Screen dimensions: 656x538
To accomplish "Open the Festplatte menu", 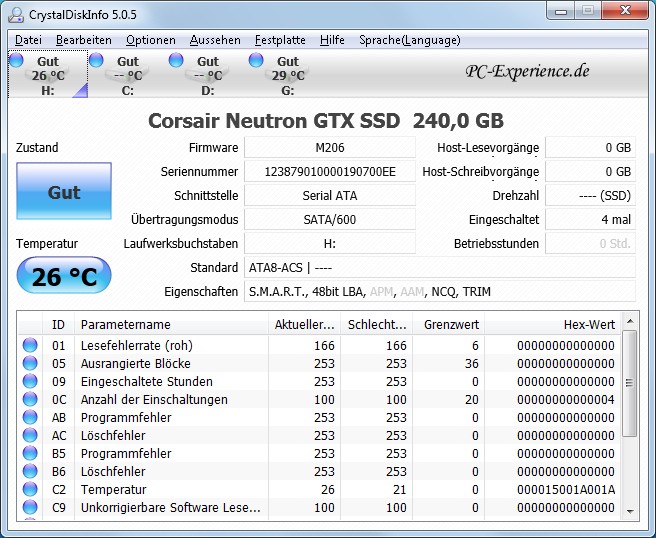I will click(281, 40).
